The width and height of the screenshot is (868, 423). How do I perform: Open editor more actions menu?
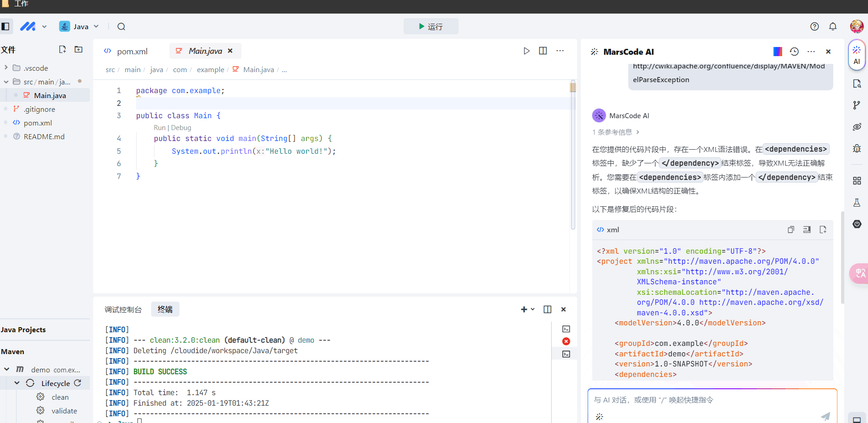tap(560, 51)
